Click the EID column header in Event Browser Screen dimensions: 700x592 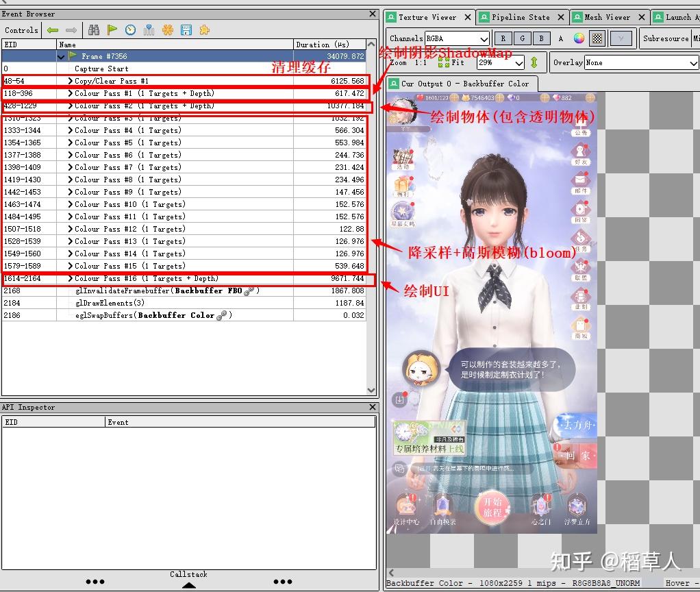(x=29, y=45)
